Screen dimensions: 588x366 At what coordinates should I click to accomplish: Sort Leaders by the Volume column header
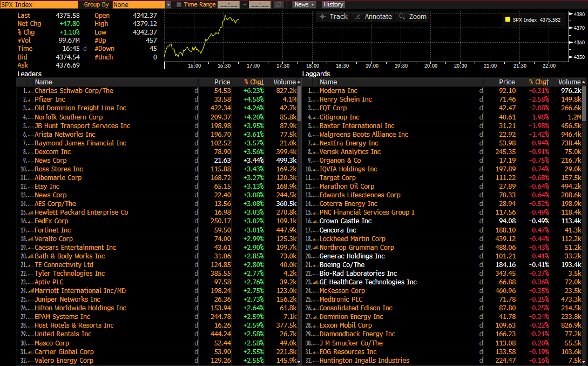(284, 82)
